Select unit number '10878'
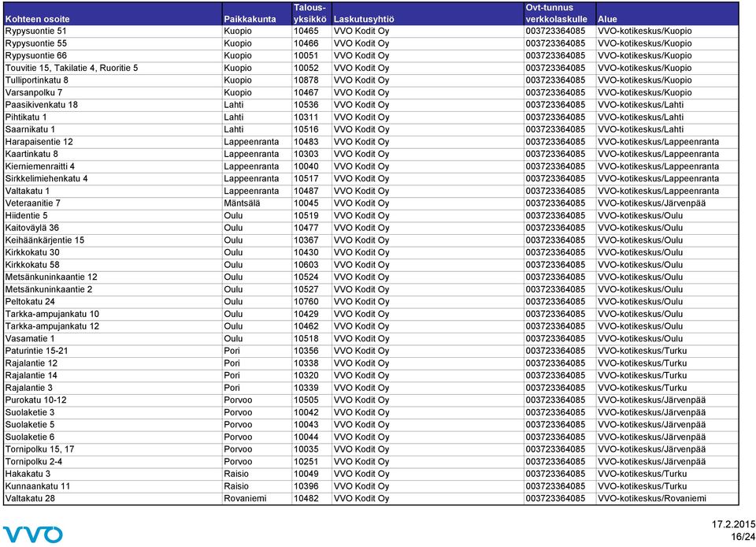 click(x=306, y=80)
